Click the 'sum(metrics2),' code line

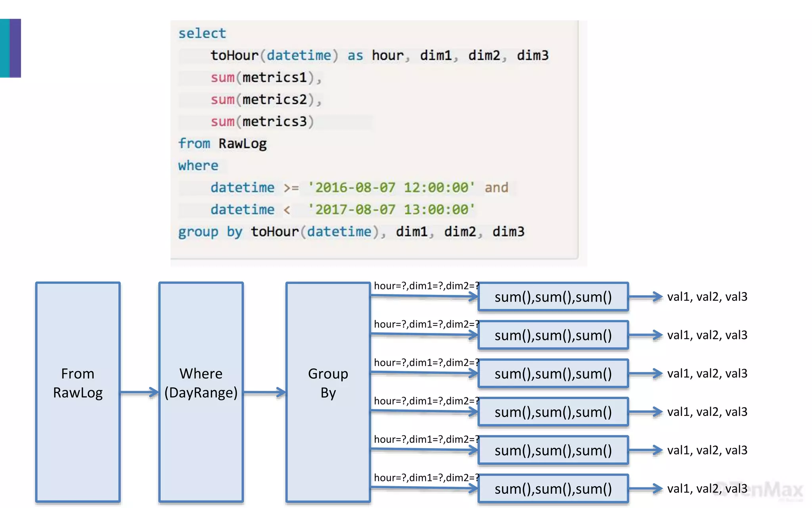coord(266,99)
